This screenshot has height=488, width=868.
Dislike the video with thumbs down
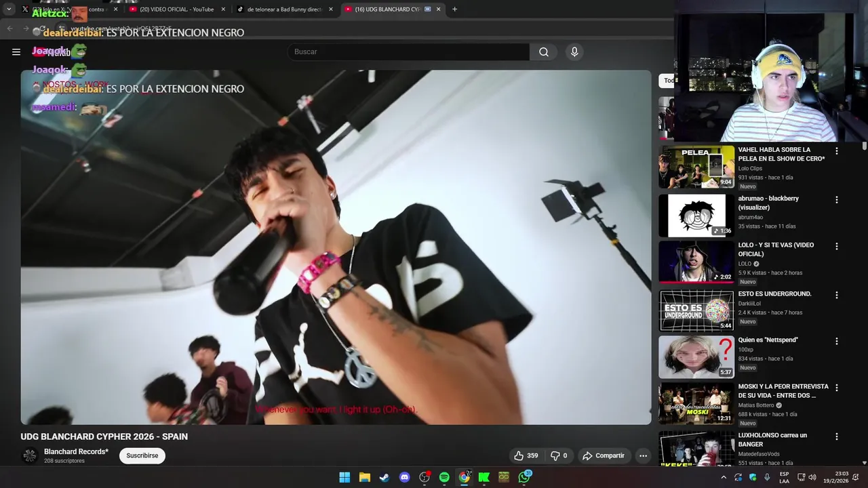tap(559, 455)
